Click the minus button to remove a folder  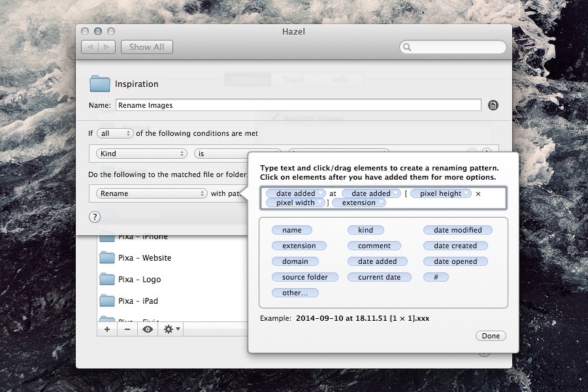click(127, 329)
